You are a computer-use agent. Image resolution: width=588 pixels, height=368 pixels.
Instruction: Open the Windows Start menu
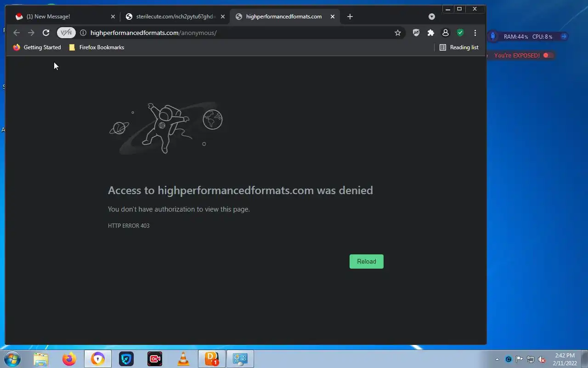pyautogui.click(x=12, y=359)
